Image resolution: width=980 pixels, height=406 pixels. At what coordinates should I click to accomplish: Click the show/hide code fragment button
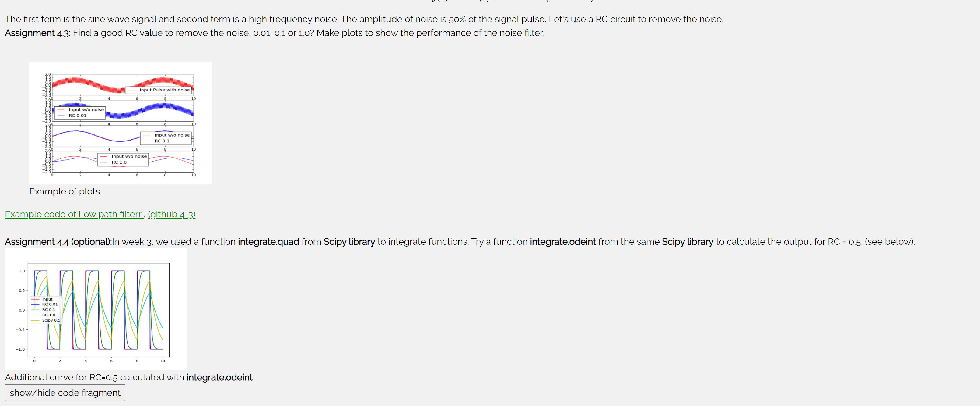tap(65, 393)
